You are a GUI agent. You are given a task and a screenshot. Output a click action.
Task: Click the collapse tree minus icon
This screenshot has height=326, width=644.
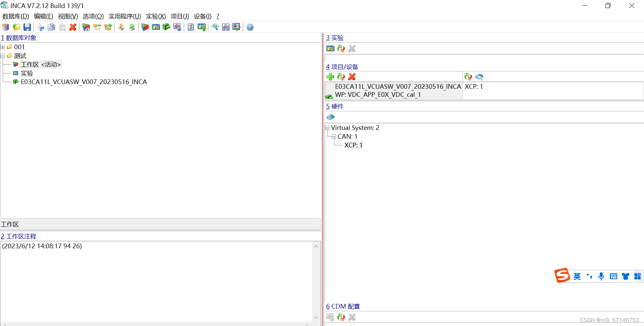point(97,27)
